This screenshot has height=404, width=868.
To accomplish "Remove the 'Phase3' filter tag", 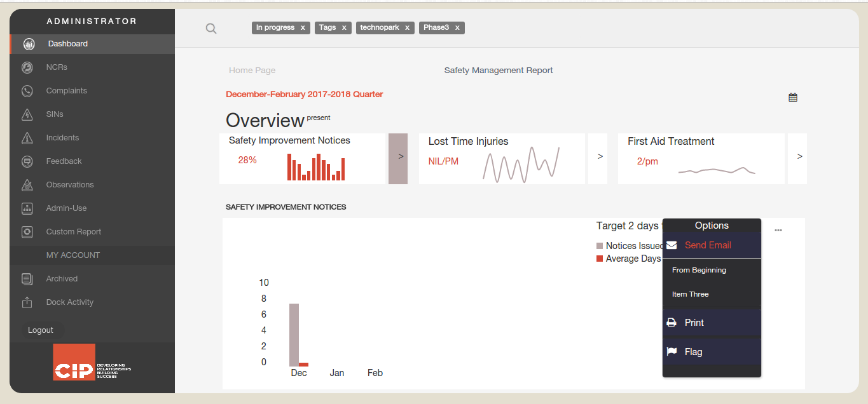I will click(457, 28).
